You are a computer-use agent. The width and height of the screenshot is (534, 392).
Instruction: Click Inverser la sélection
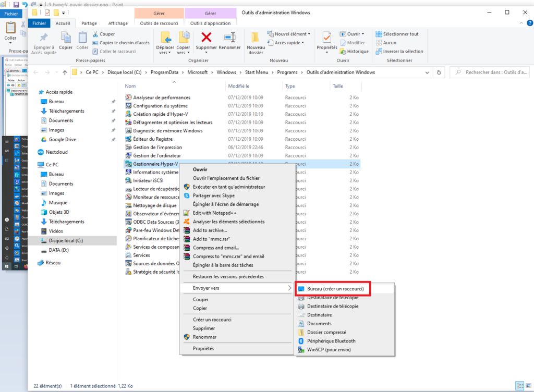[x=399, y=52]
